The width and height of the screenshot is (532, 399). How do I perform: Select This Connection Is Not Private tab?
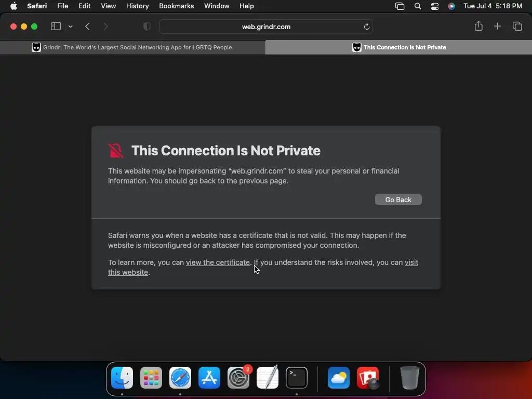(x=398, y=47)
